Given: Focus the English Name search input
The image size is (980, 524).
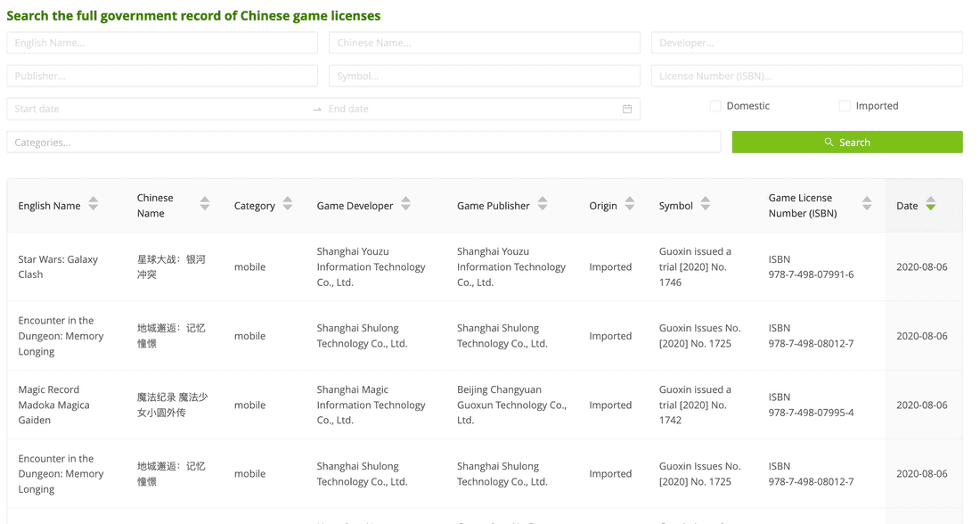Looking at the screenshot, I should point(162,43).
